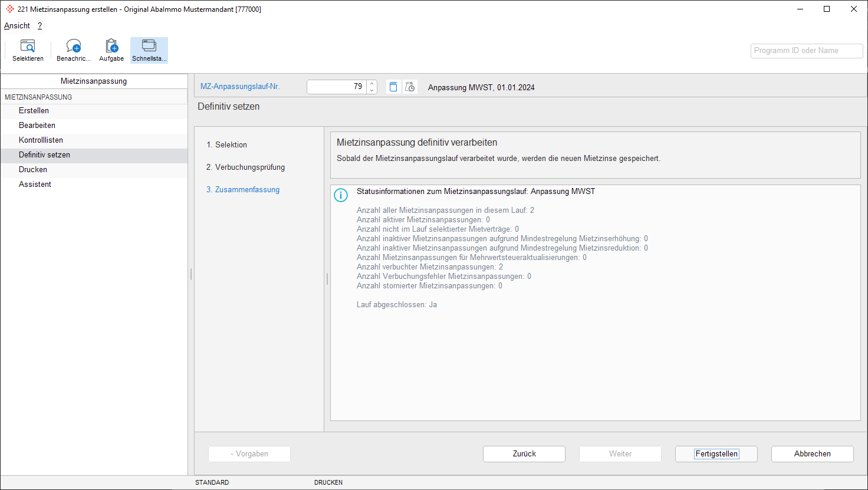Image resolution: width=868 pixels, height=490 pixels.
Task: Select Definitiv setzen in the sidebar
Action: coord(94,155)
